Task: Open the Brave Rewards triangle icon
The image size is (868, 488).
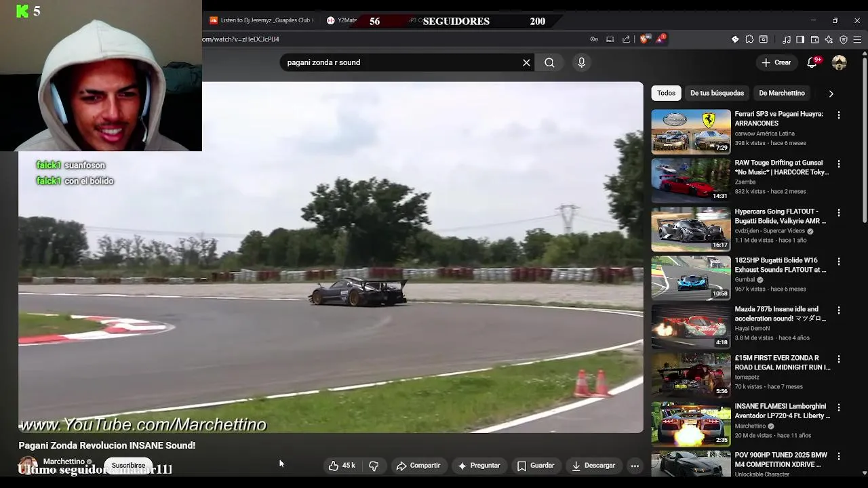Action: 660,39
